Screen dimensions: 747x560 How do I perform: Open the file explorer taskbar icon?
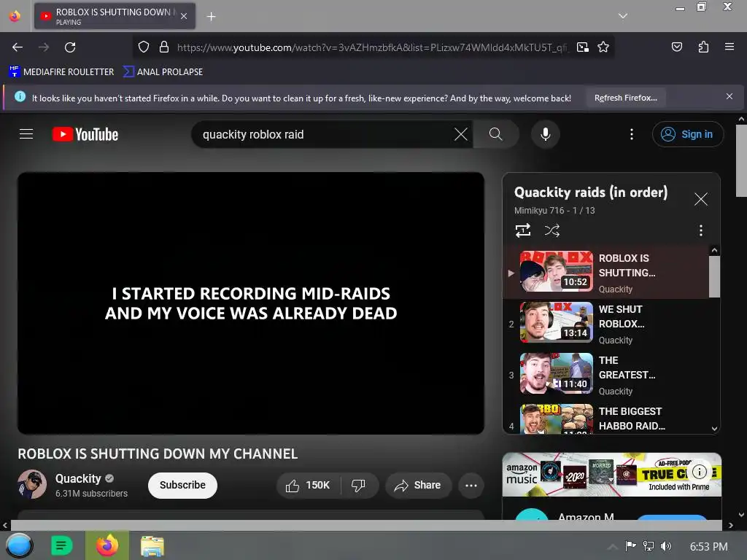[x=152, y=545]
